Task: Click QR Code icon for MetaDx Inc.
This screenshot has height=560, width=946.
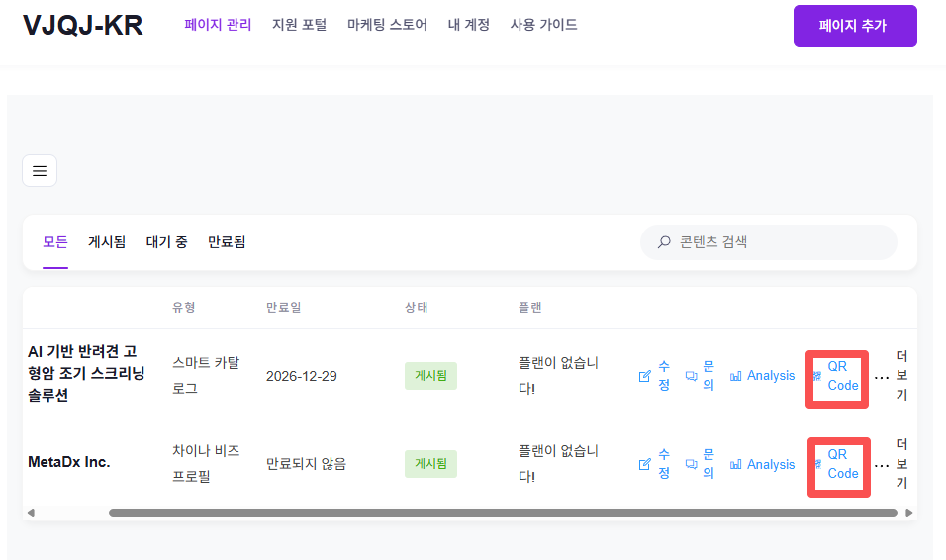Action: (x=817, y=464)
